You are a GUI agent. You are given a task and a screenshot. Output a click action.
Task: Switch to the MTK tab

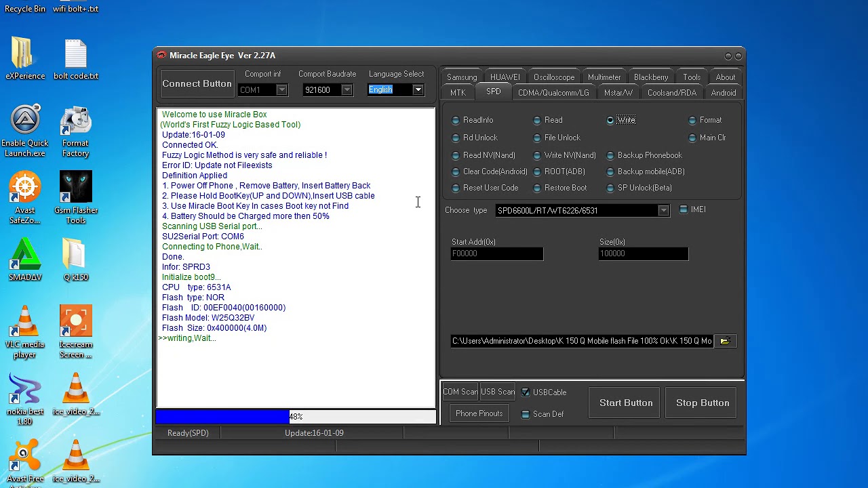pyautogui.click(x=458, y=93)
